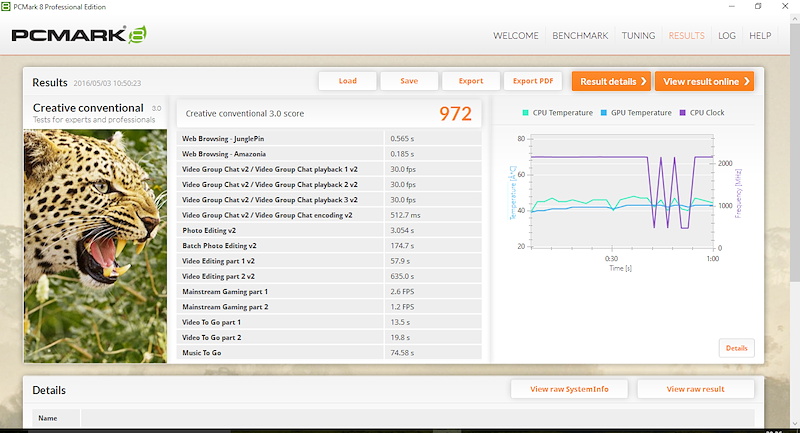Click the window vertical scrollbar

click(795, 153)
